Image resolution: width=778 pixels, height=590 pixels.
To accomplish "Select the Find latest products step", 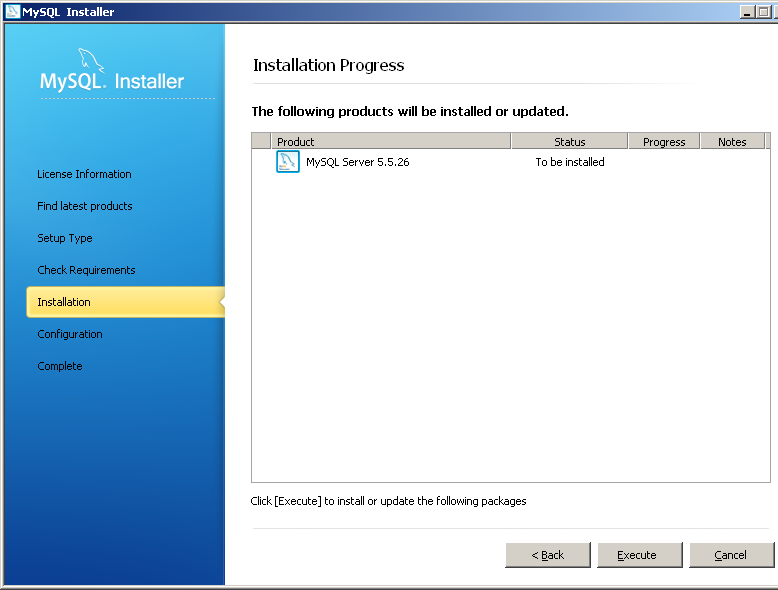I will 85,206.
